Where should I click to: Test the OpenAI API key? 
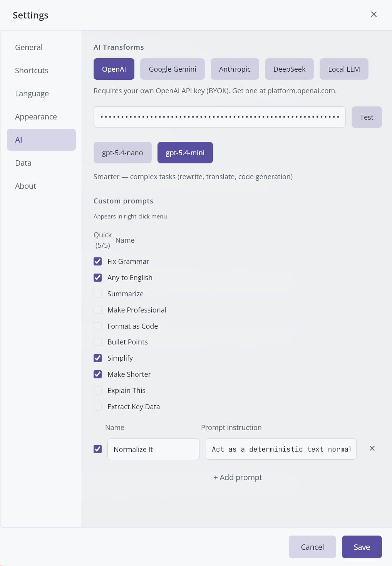(366, 117)
